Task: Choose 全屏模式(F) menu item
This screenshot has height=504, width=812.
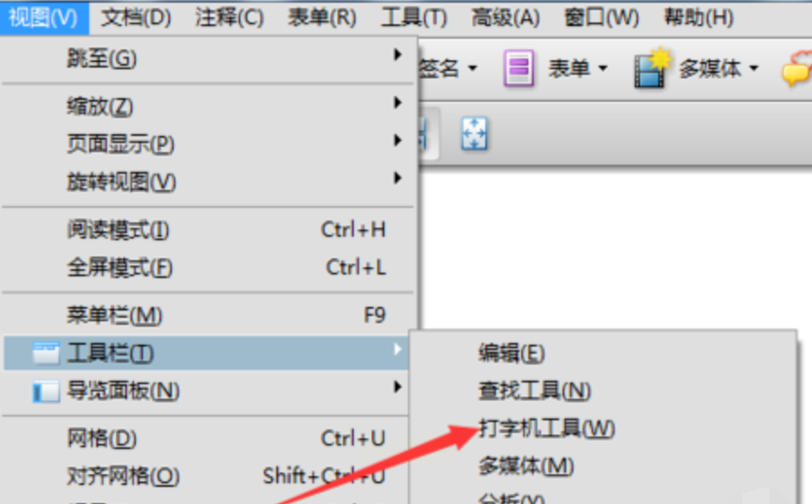Action: coord(208,268)
